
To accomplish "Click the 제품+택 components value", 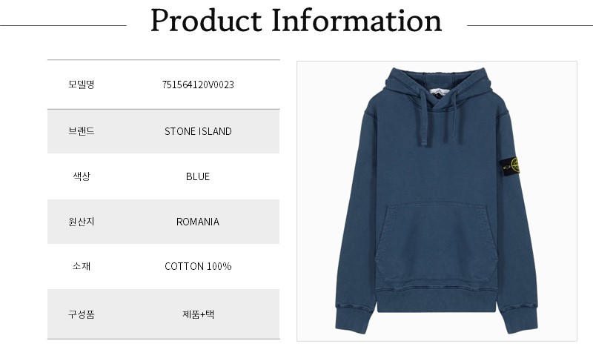I will coord(198,314).
